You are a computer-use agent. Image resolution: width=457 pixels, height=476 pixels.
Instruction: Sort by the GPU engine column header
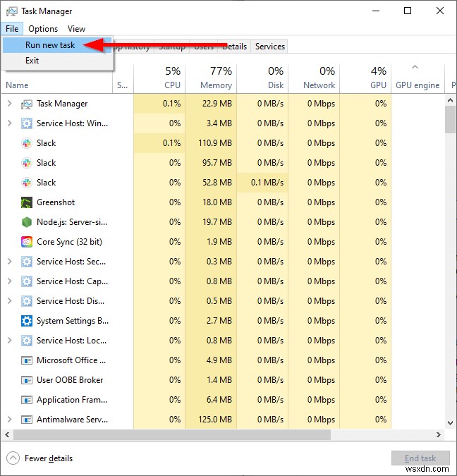[418, 78]
